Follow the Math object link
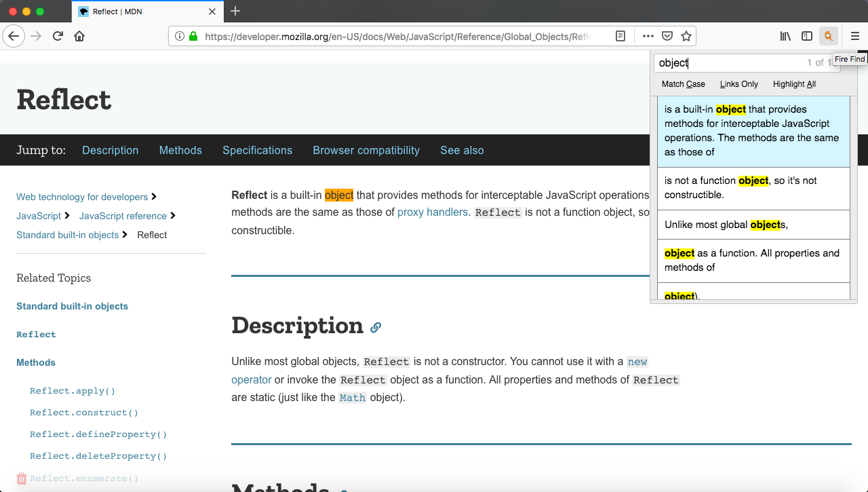868x492 pixels. 353,398
